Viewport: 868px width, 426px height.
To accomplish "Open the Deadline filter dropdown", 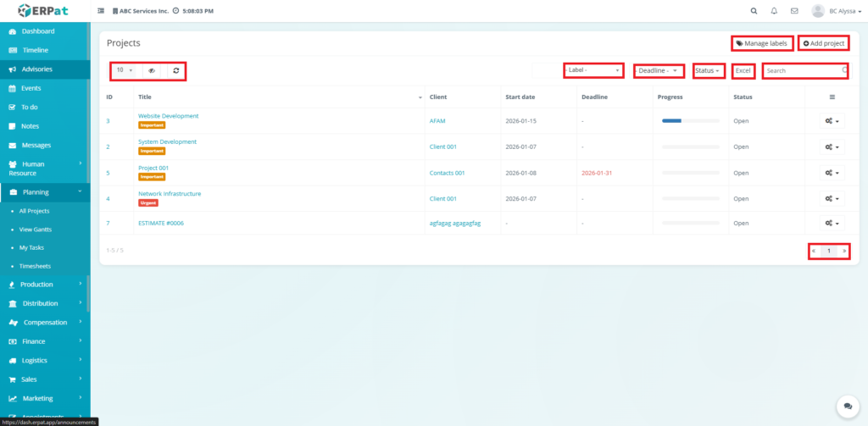I will [x=659, y=71].
